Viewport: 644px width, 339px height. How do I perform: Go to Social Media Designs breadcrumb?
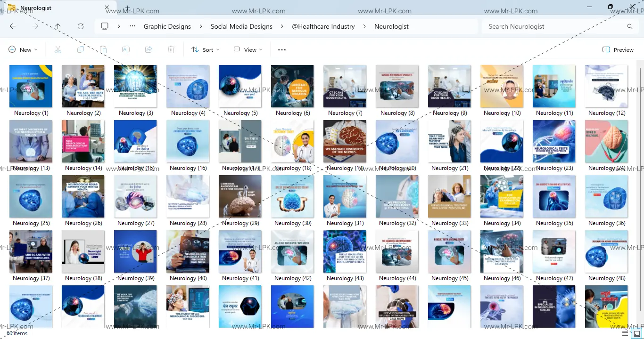pos(241,26)
